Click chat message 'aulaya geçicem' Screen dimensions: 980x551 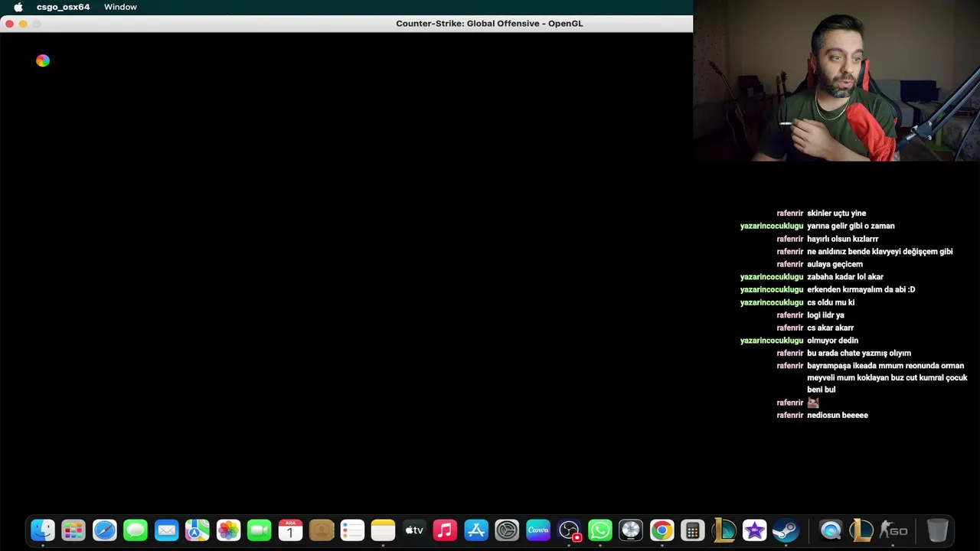point(835,264)
